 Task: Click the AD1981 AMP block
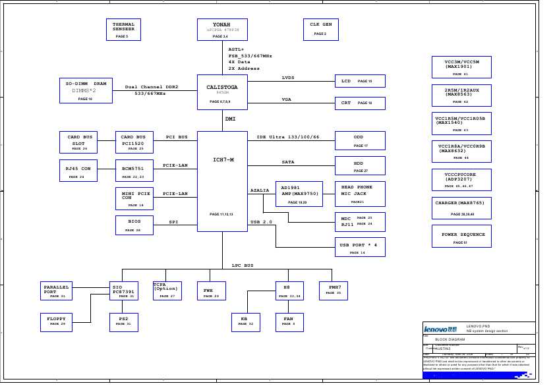click(299, 194)
